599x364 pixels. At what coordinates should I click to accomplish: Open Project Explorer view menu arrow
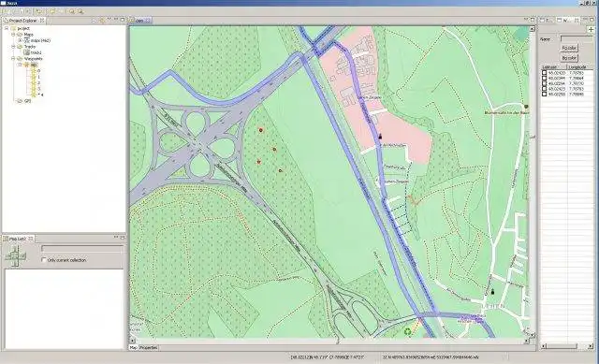(109, 19)
